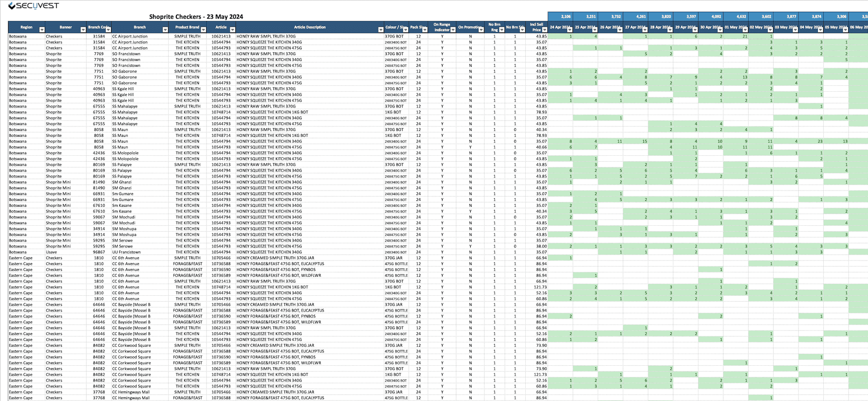This screenshot has height=401, width=868.
Task: Expand the Product Brand filter dropdown
Action: tap(203, 30)
